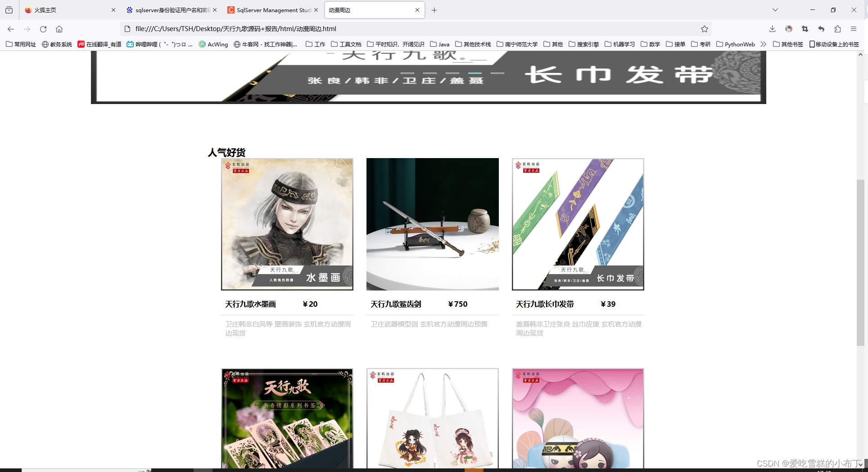
Task: Reload the current page
Action: 43,29
